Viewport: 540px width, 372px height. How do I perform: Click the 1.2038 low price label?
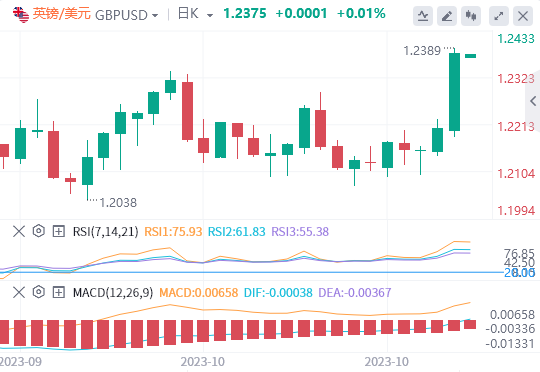[x=118, y=203]
